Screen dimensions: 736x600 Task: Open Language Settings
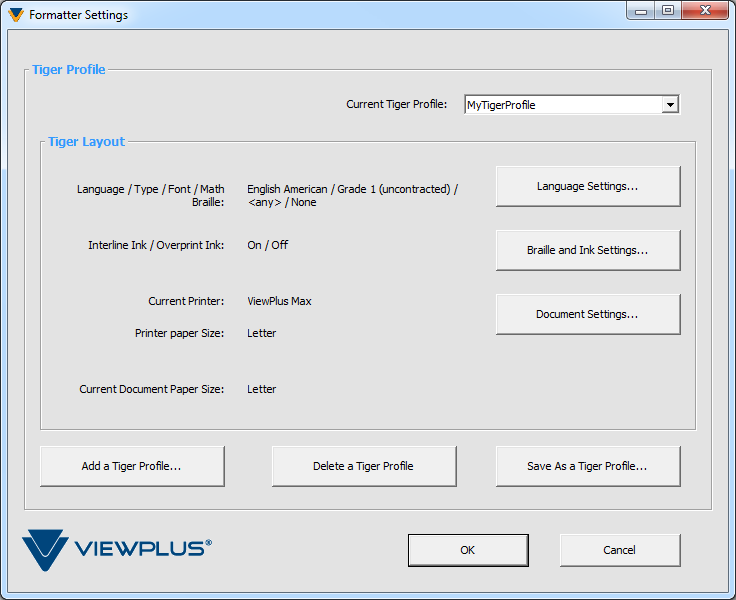click(588, 186)
